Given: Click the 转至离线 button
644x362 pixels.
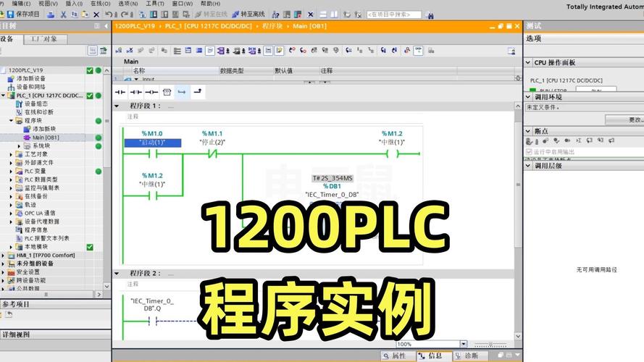Looking at the screenshot, I should pos(248,14).
